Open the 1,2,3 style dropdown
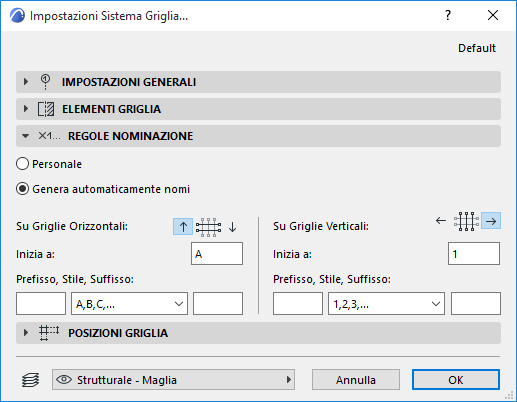This screenshot has width=517, height=402. 386,304
